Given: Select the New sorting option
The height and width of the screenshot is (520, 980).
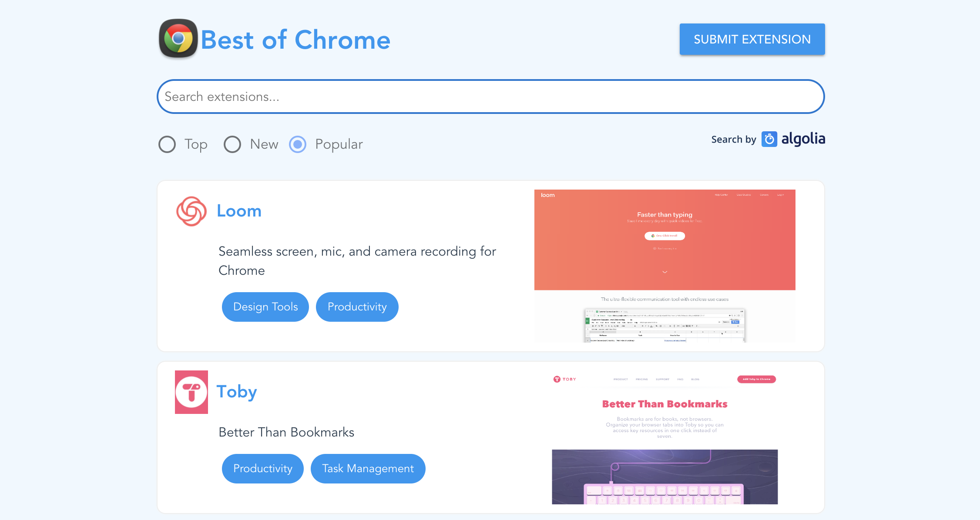Looking at the screenshot, I should 232,144.
